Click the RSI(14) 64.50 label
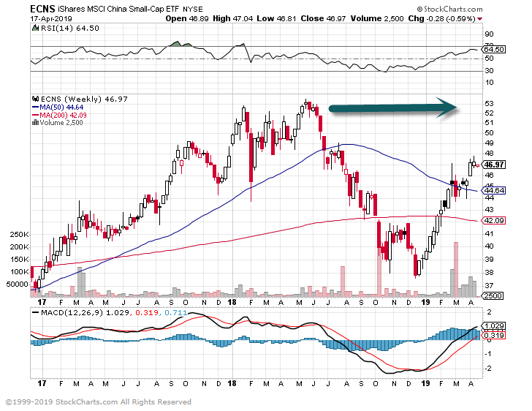Screen dimensions: 532x411 70,29
